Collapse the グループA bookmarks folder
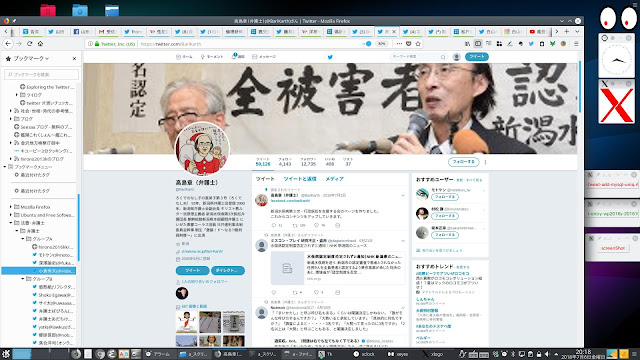Screen dimensions: 640x360 click(23, 239)
